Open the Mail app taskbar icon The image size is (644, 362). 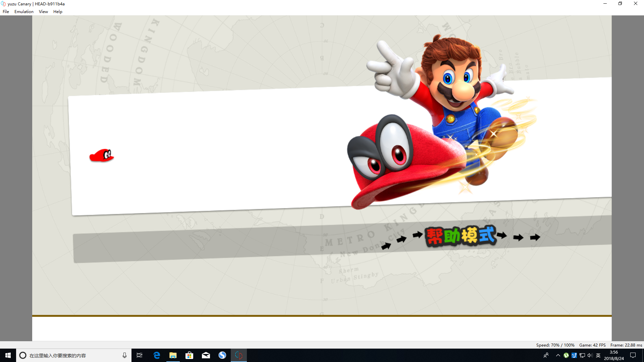[206, 355]
